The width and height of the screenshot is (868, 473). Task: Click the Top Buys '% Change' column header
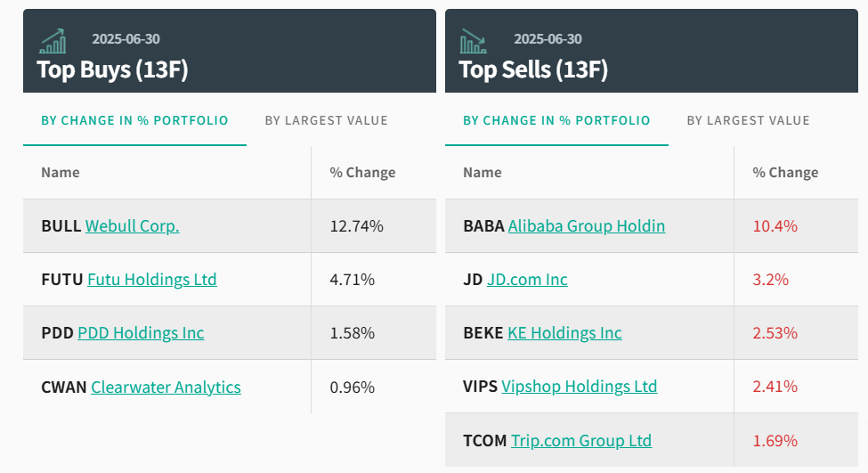[x=362, y=173]
